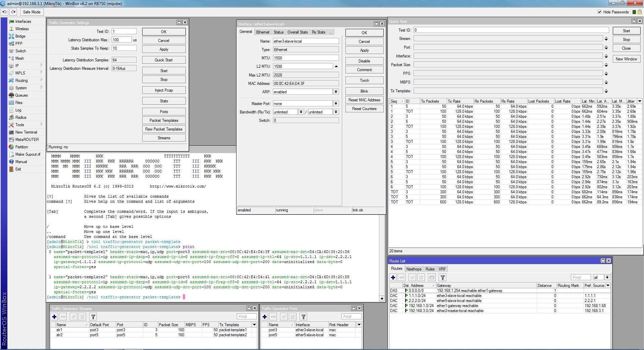Switch to the Nexthops tab in Route List
Image resolution: width=644 pixels, height=350 pixels.
coord(414,269)
